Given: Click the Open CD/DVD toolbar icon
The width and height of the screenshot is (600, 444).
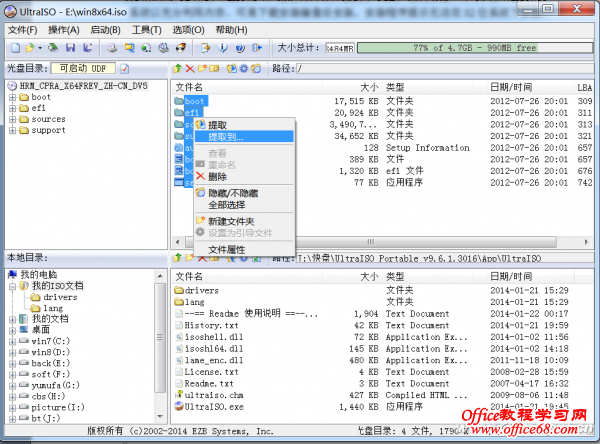Looking at the screenshot, I should 53,48.
